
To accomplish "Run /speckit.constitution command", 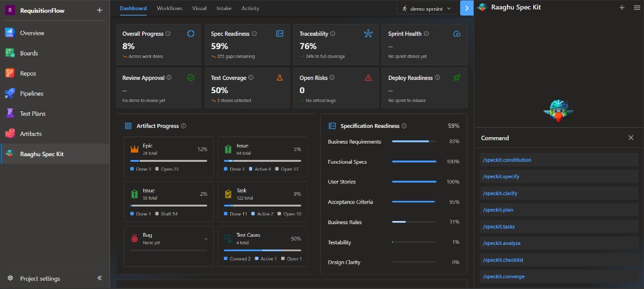I will coord(558,160).
